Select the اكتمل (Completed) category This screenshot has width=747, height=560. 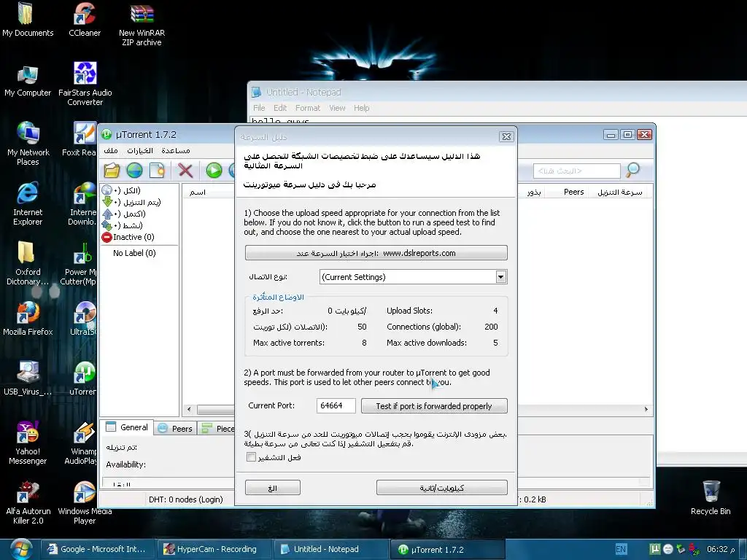click(x=124, y=214)
